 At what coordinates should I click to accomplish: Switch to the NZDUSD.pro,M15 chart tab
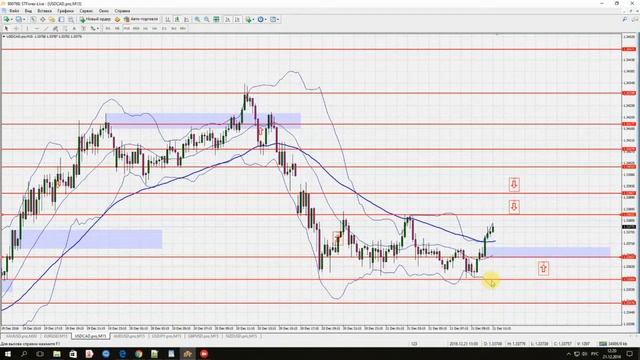pyautogui.click(x=241, y=336)
